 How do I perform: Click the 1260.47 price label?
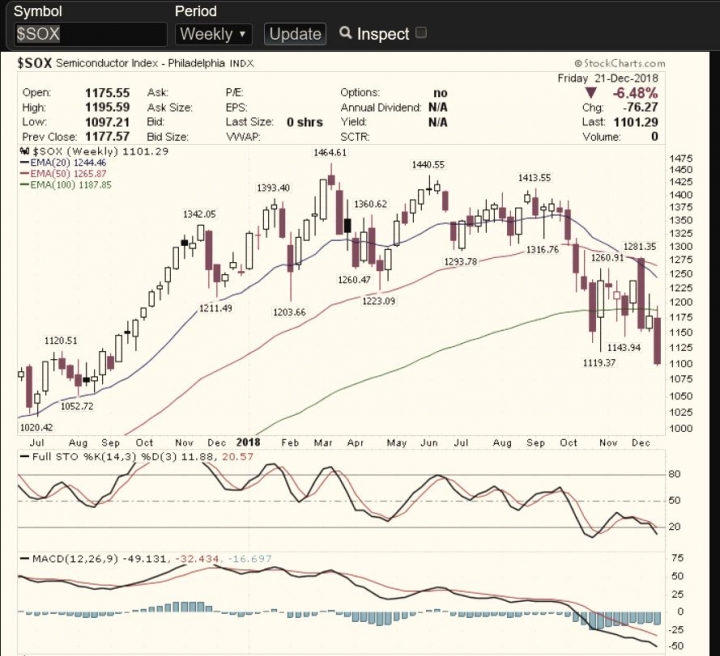click(x=354, y=280)
